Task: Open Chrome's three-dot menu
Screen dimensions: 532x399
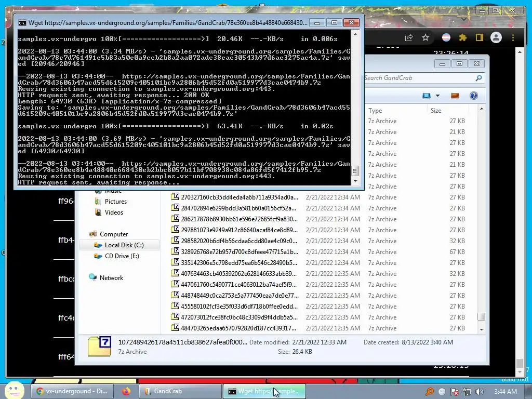Action: 513,37
